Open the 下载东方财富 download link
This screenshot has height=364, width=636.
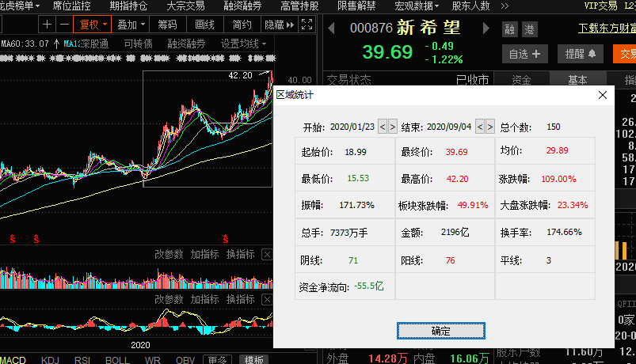coord(607,30)
